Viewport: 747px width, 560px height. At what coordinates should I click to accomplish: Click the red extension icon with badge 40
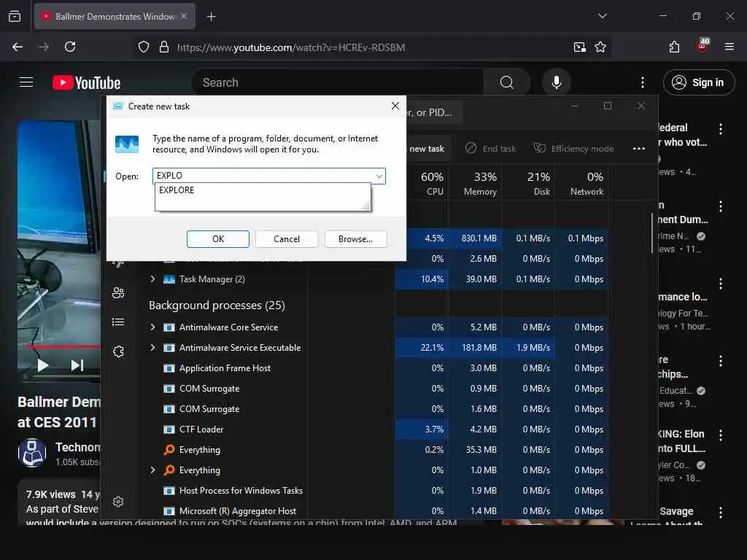tap(703, 45)
